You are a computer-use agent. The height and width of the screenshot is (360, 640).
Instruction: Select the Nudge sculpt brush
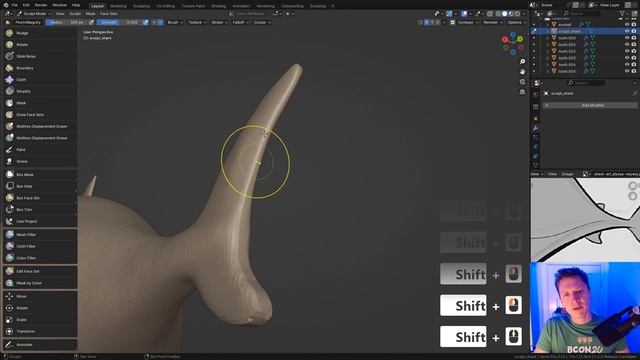tap(40, 33)
